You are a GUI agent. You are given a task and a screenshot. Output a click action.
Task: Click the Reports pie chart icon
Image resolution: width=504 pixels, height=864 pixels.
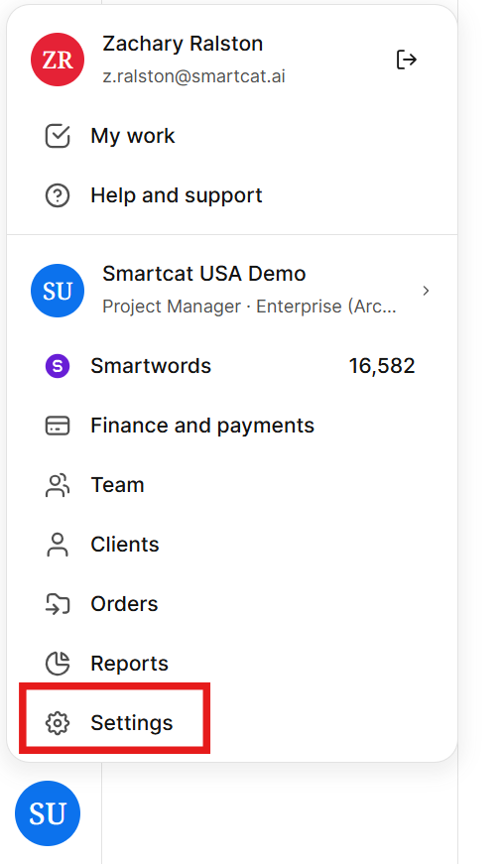point(58,664)
